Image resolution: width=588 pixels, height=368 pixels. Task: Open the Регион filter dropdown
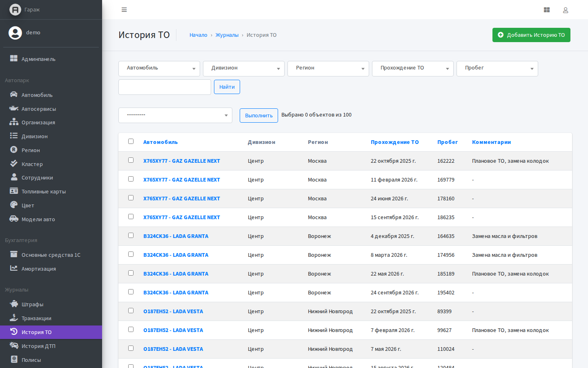click(x=328, y=69)
